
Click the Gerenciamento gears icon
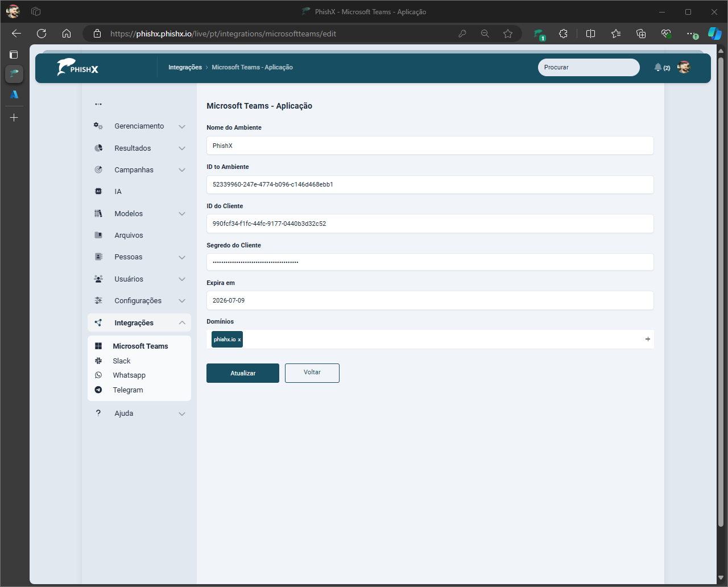[98, 126]
